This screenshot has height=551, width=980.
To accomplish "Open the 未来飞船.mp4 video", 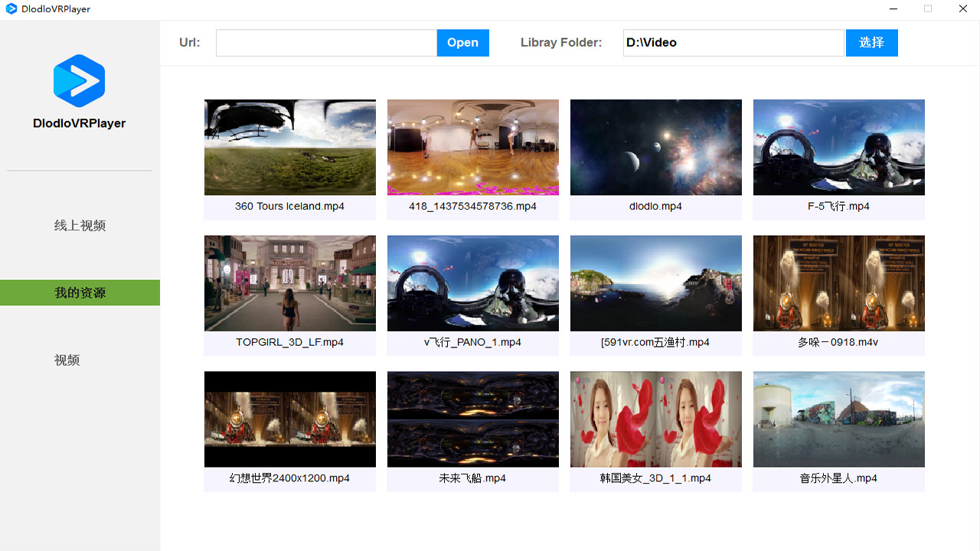I will tap(472, 419).
